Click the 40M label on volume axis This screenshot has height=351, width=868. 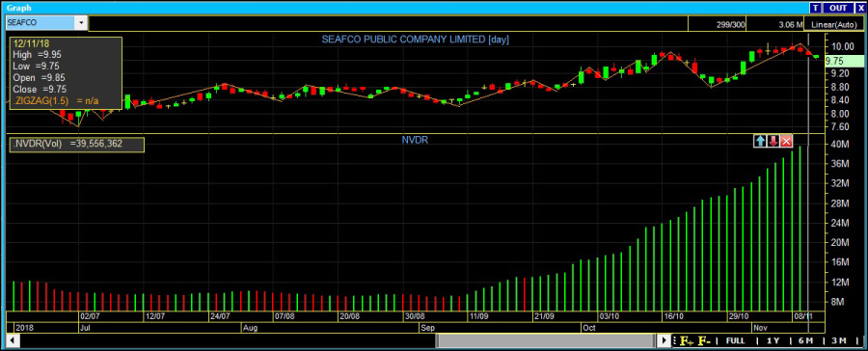pyautogui.click(x=840, y=145)
